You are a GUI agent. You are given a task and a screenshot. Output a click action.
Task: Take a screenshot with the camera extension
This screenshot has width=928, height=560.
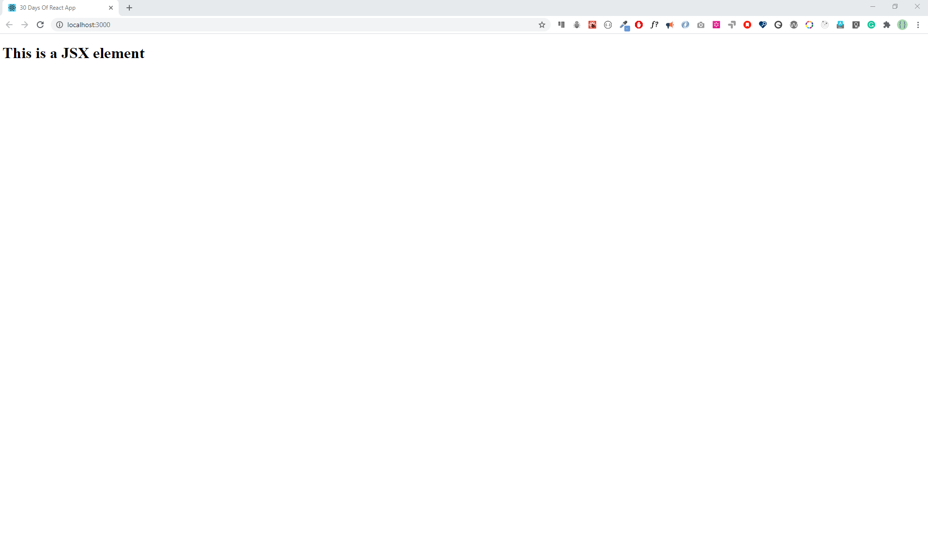(x=701, y=25)
